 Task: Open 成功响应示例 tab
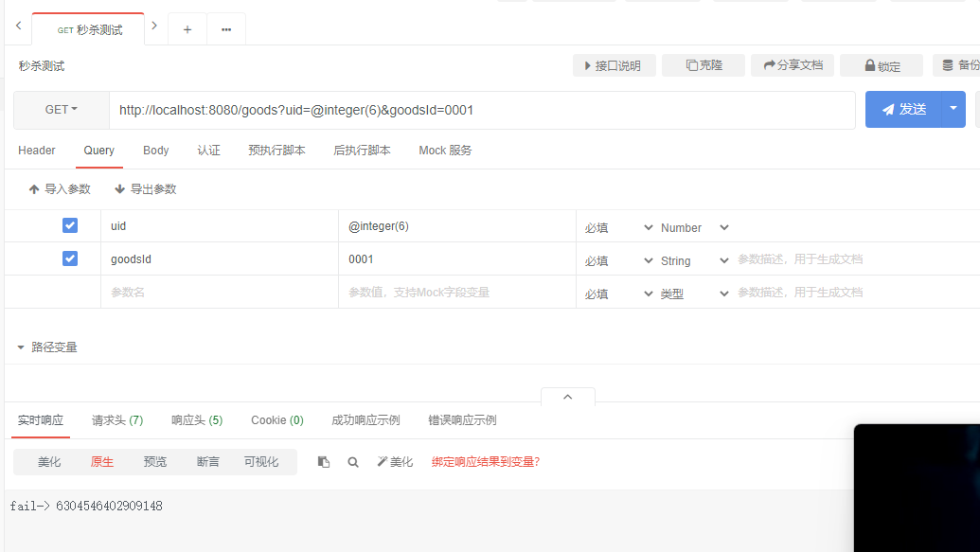[365, 420]
